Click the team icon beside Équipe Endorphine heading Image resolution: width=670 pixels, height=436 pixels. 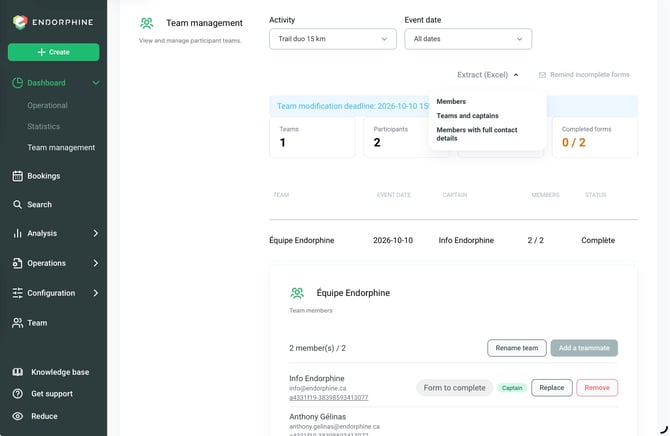tap(297, 293)
